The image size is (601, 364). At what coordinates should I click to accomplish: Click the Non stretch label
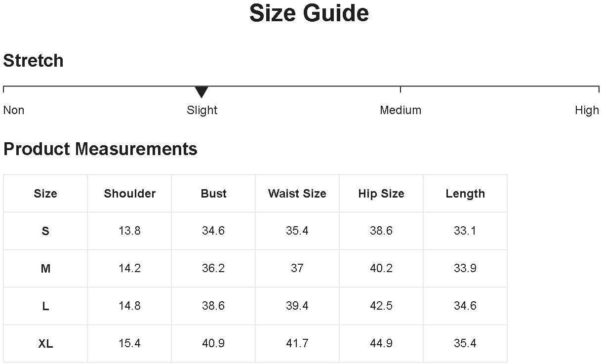pos(14,110)
